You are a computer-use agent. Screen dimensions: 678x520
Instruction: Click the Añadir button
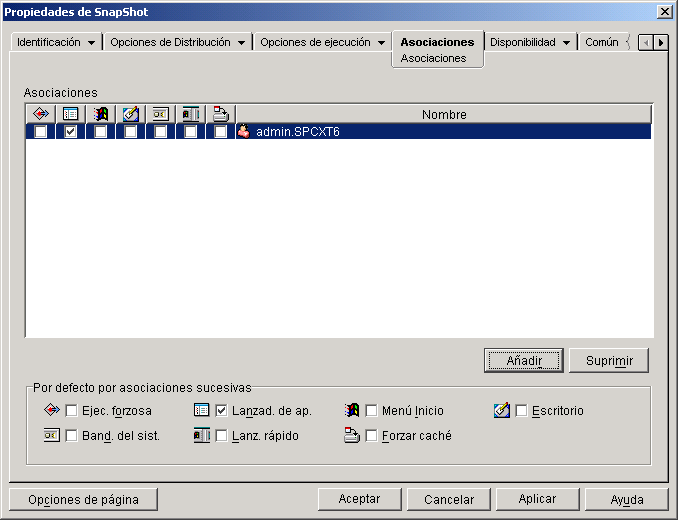tap(524, 360)
